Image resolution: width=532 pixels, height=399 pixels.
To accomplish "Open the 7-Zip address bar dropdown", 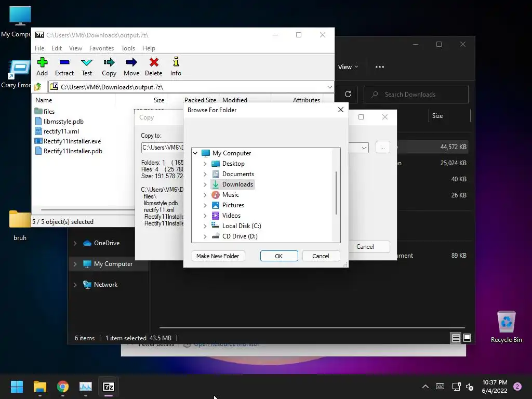I will point(329,87).
